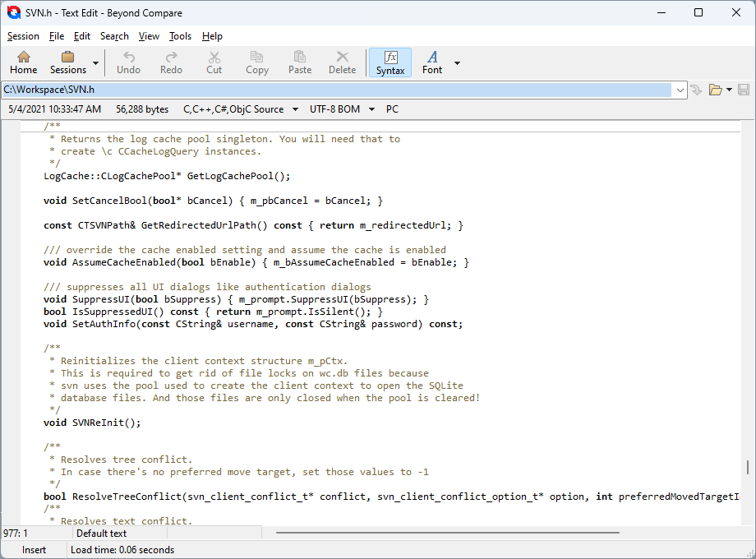Viewport: 756px width, 559px height.
Task: Open the Tools menu
Action: 180,35
